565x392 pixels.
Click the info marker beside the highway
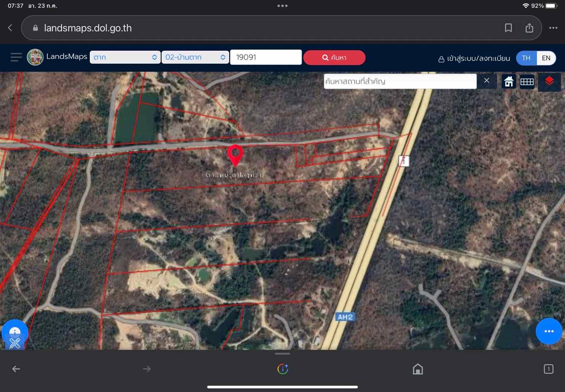click(x=404, y=161)
